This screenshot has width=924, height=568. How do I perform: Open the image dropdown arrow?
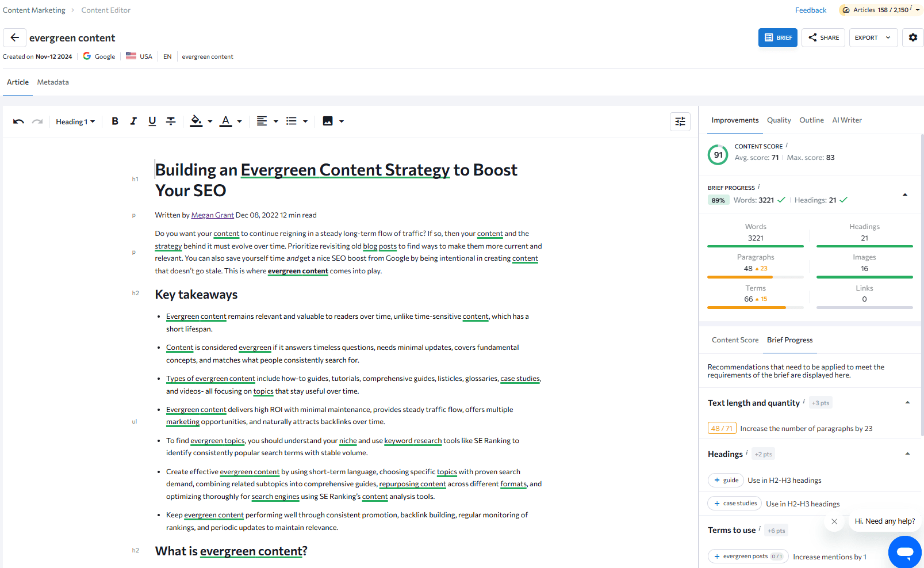pos(342,121)
